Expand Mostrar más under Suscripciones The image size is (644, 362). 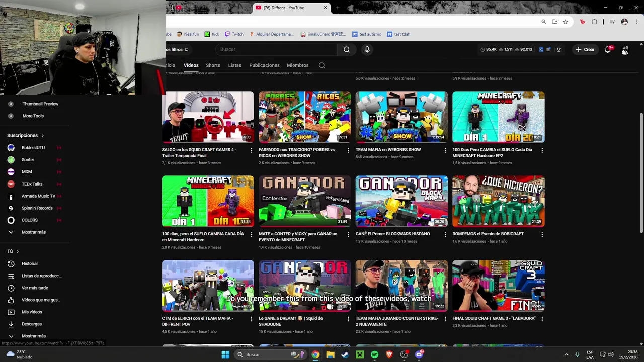(x=34, y=232)
